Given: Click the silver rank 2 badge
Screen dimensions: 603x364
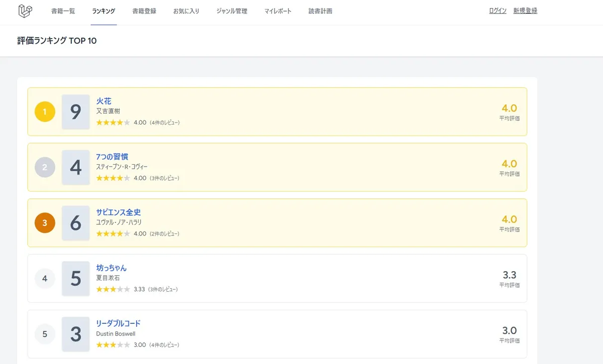Looking at the screenshot, I should pyautogui.click(x=45, y=167).
